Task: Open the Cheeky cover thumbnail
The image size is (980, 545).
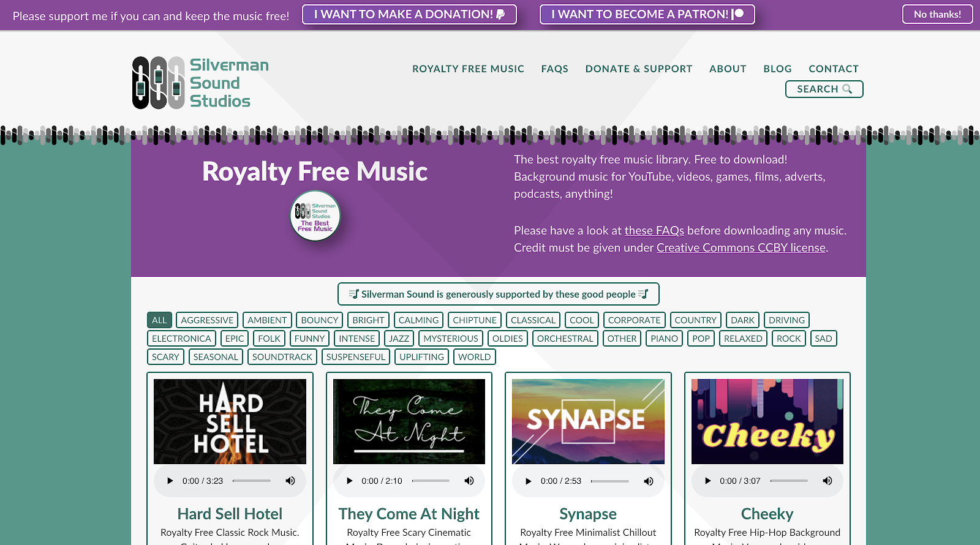Action: coord(767,421)
